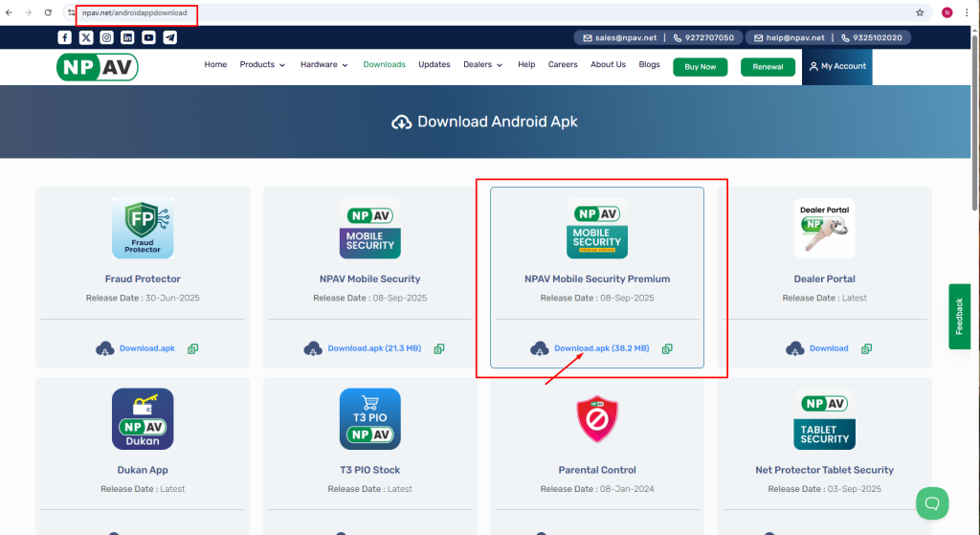
Task: Open the chat support bubble
Action: (x=931, y=502)
